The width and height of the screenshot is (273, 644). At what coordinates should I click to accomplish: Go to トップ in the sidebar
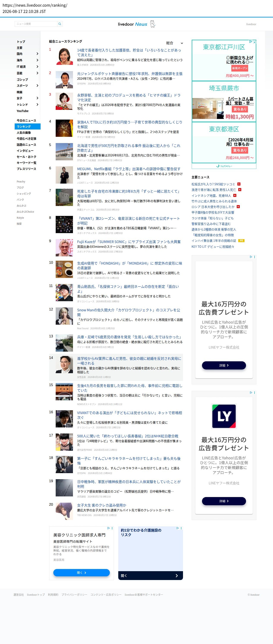point(21,42)
